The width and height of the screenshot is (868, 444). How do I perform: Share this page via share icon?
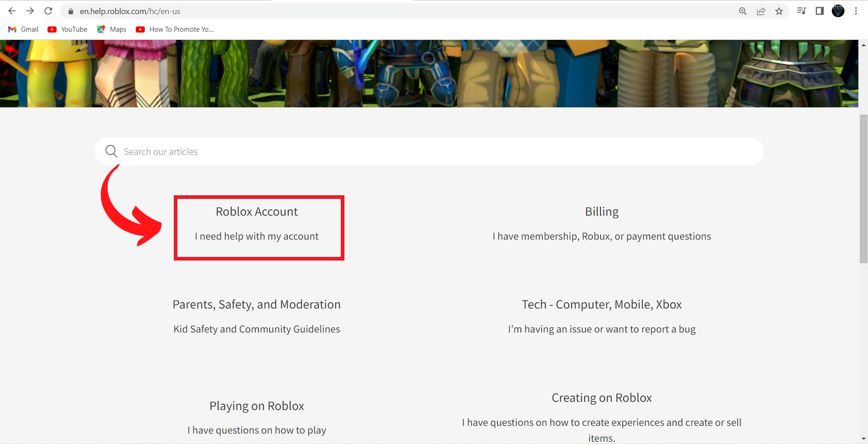761,11
